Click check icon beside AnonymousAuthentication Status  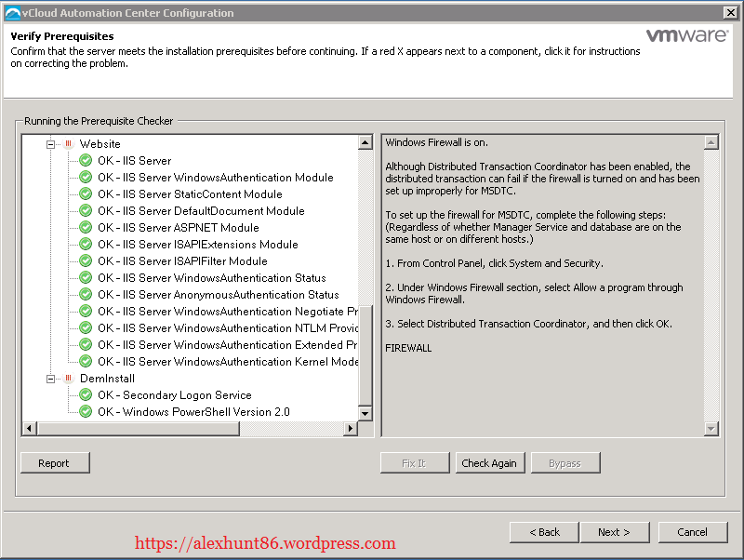[86, 294]
